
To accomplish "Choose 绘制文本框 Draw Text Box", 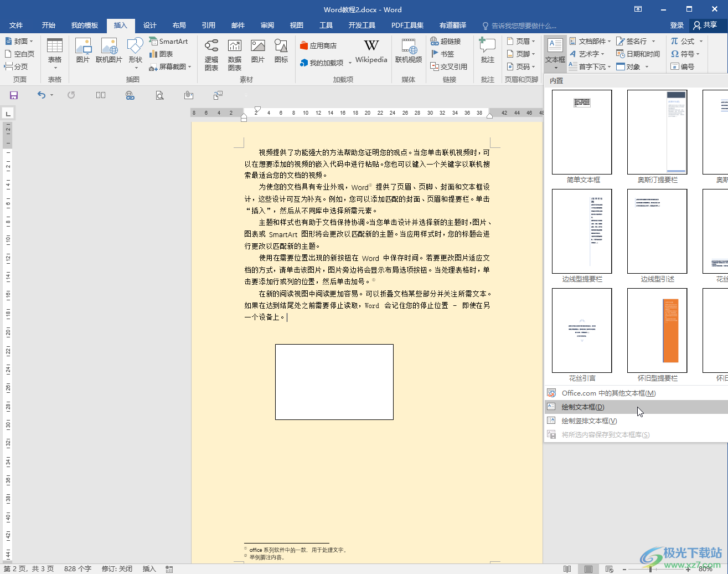I will [x=636, y=407].
